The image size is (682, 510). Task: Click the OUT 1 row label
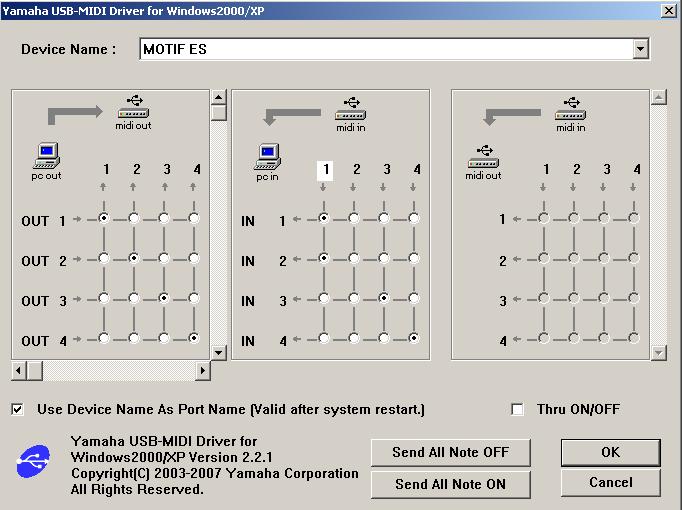click(x=43, y=221)
